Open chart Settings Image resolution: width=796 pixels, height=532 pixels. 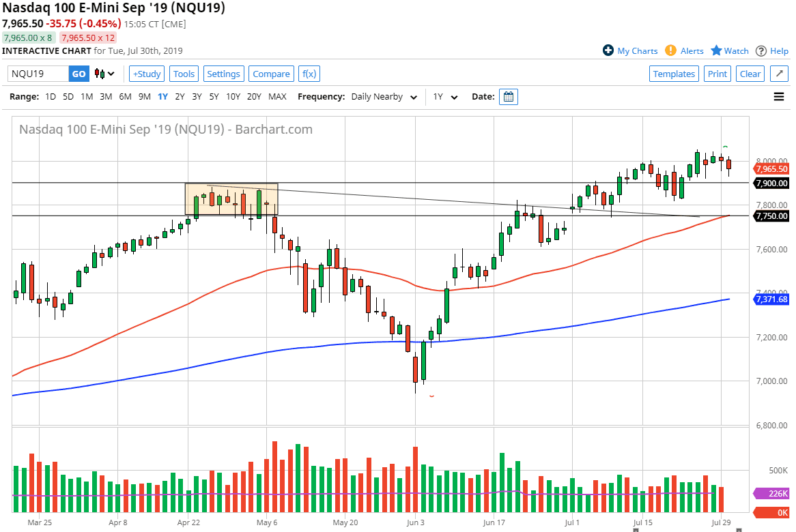223,74
